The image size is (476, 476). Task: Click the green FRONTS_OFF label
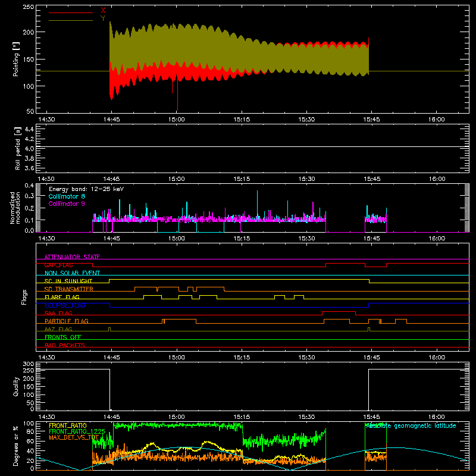63,337
